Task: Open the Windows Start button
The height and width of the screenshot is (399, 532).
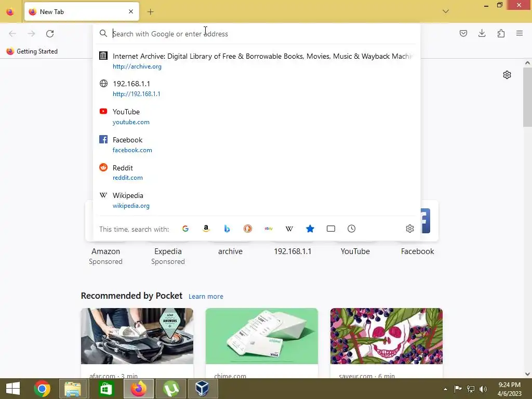Action: pos(13,389)
